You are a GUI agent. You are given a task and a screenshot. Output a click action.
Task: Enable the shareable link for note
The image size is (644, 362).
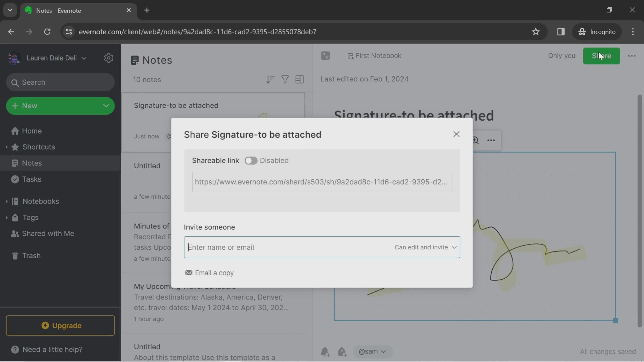[251, 160]
